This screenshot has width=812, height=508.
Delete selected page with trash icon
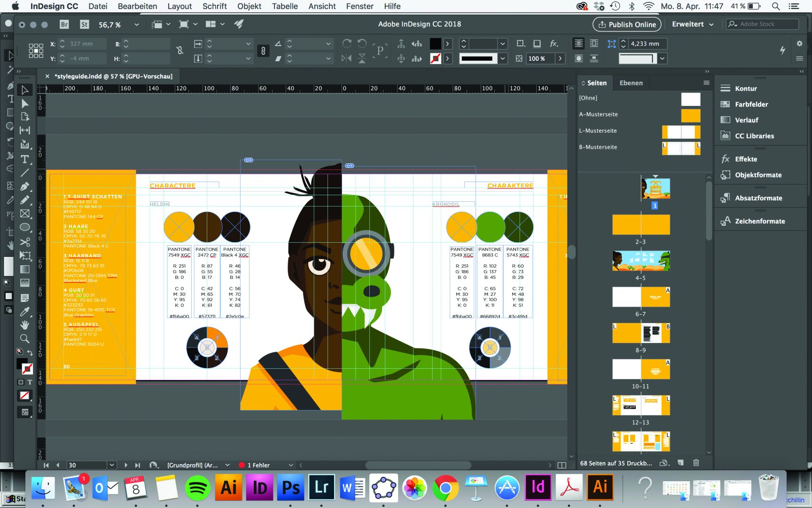(x=696, y=463)
